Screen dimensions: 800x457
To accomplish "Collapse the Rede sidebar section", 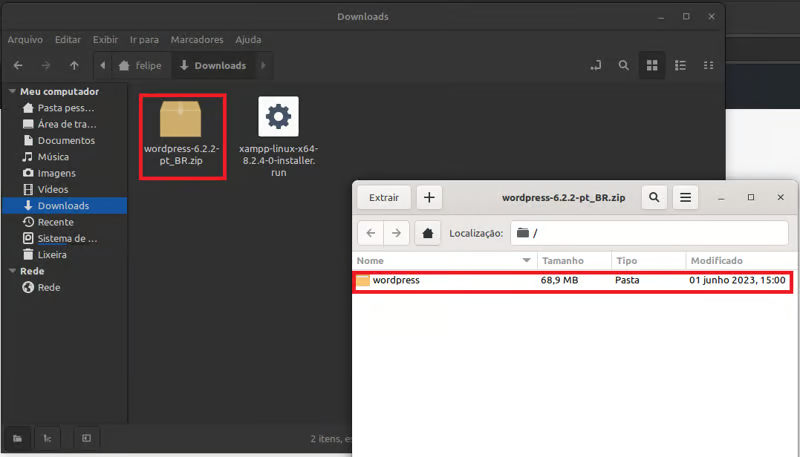I will click(x=11, y=271).
